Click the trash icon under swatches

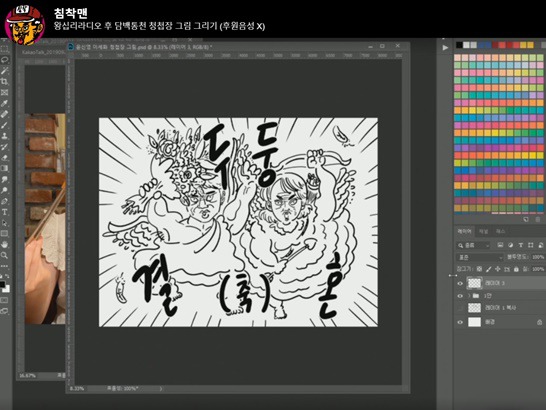click(x=538, y=219)
